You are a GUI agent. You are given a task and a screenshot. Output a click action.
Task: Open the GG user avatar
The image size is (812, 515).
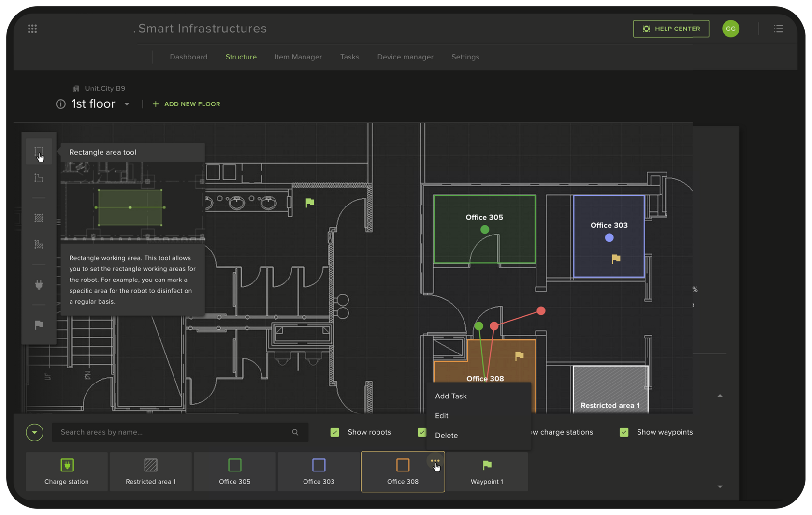[731, 29]
